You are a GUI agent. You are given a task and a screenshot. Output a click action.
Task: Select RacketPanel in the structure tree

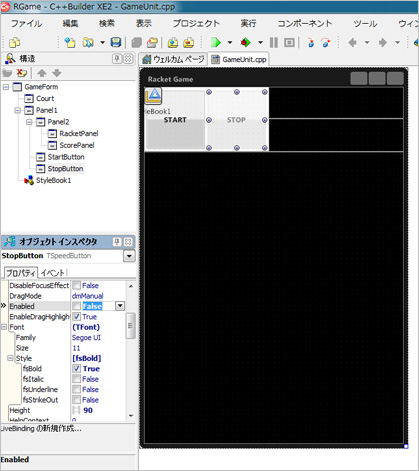coord(79,134)
